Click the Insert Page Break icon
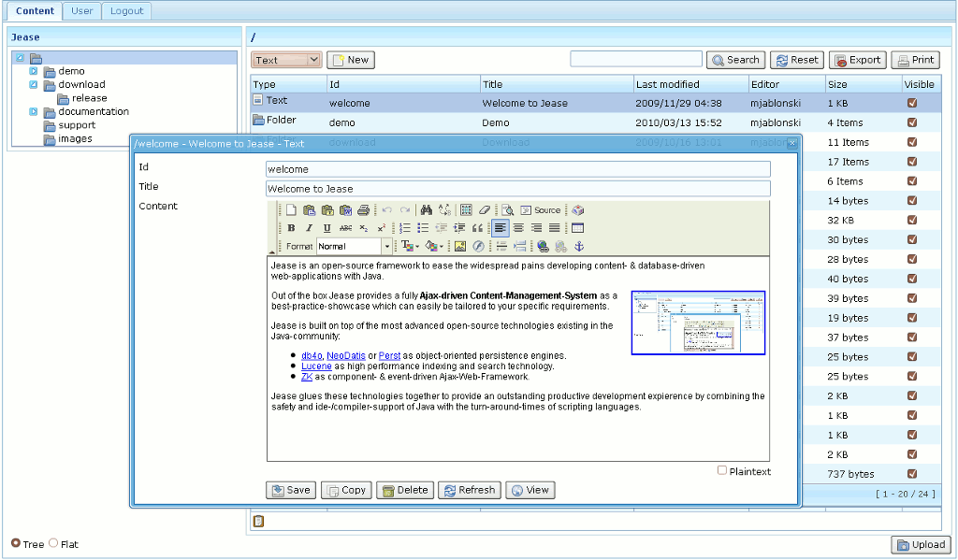This screenshot has height=560, width=958. 520,246
